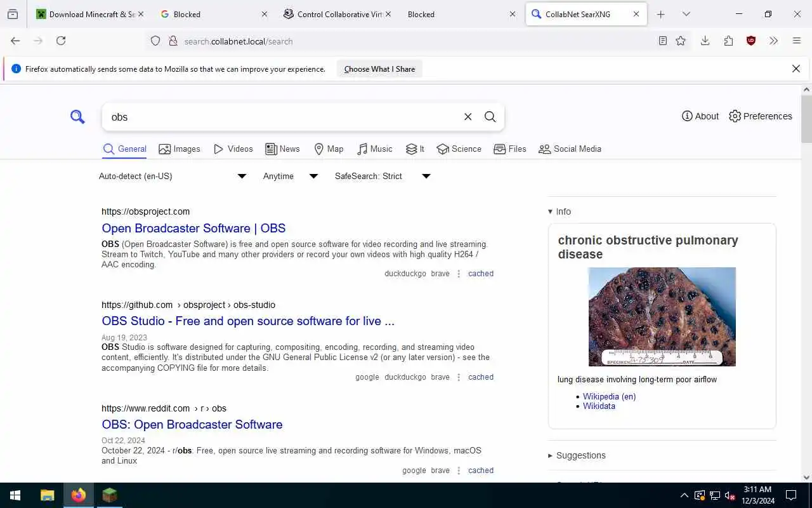Viewport: 812px width, 508px height.
Task: Open the Downloads toolbar icon
Action: [705, 41]
